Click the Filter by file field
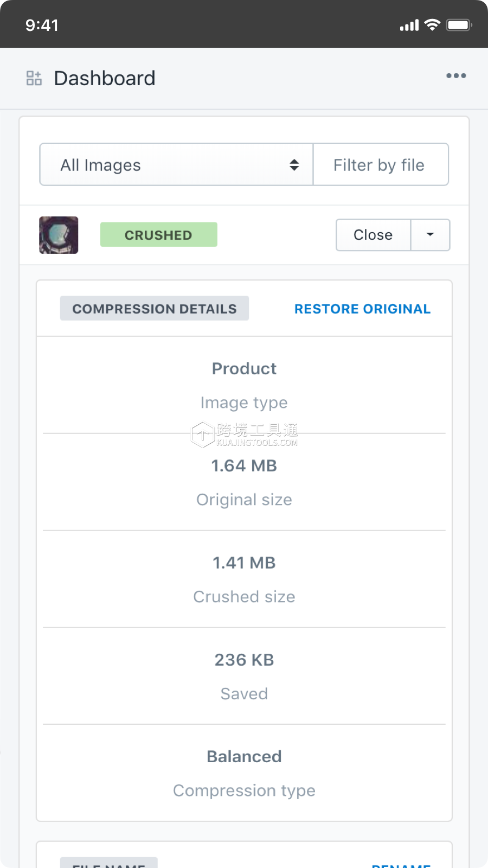The width and height of the screenshot is (488, 868). [x=381, y=165]
